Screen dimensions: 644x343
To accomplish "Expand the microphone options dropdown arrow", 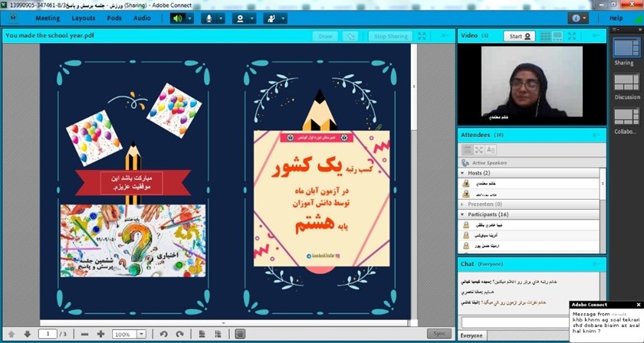I will click(x=221, y=18).
